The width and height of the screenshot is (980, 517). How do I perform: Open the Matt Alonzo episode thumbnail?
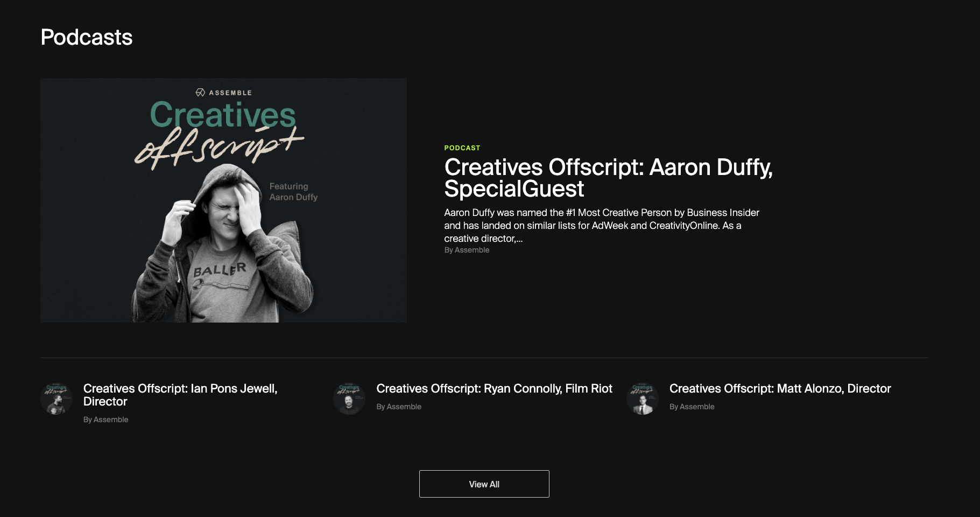click(643, 399)
